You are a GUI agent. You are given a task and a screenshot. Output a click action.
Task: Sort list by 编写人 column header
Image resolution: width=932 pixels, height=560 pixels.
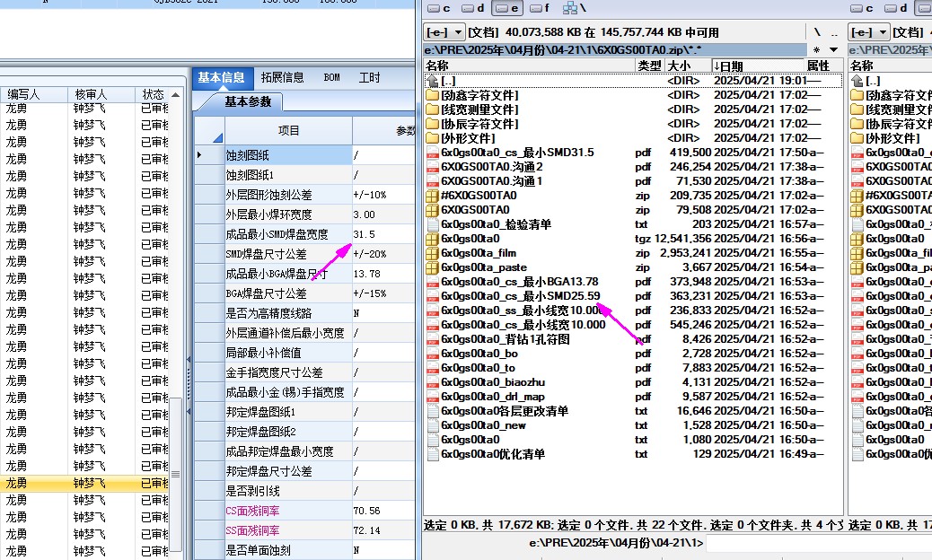point(33,94)
